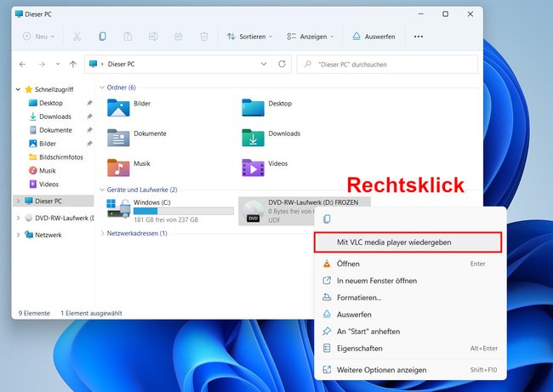553x392 pixels.
Task: Select Videos in the sidebar
Action: [48, 184]
